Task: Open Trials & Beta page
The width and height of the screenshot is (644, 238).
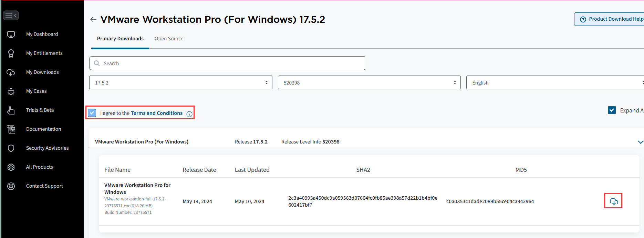Action: (40, 110)
